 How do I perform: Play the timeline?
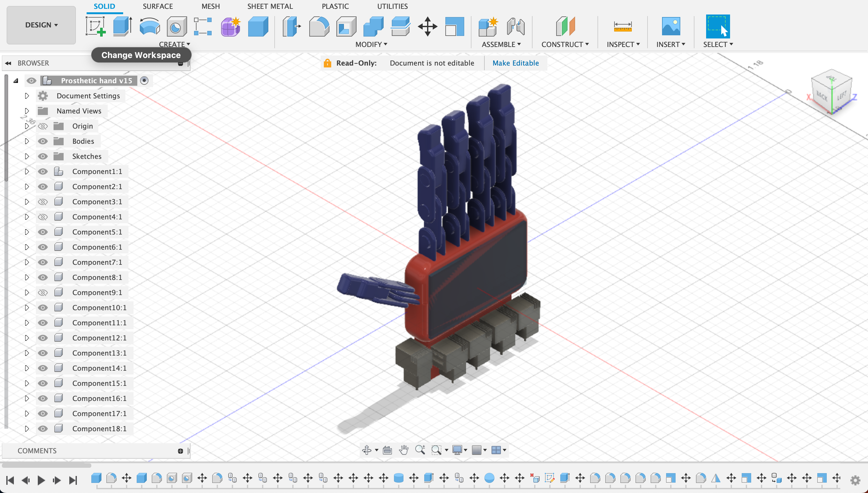41,480
